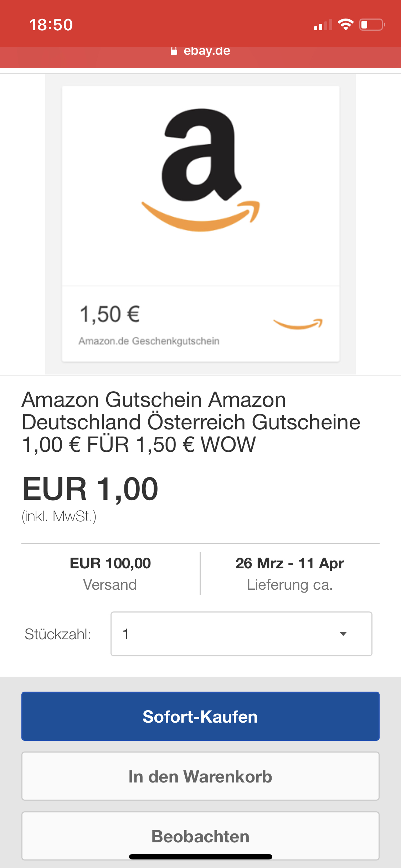The image size is (401, 868).
Task: Tap the cellular signal bars icon
Action: coord(323,25)
